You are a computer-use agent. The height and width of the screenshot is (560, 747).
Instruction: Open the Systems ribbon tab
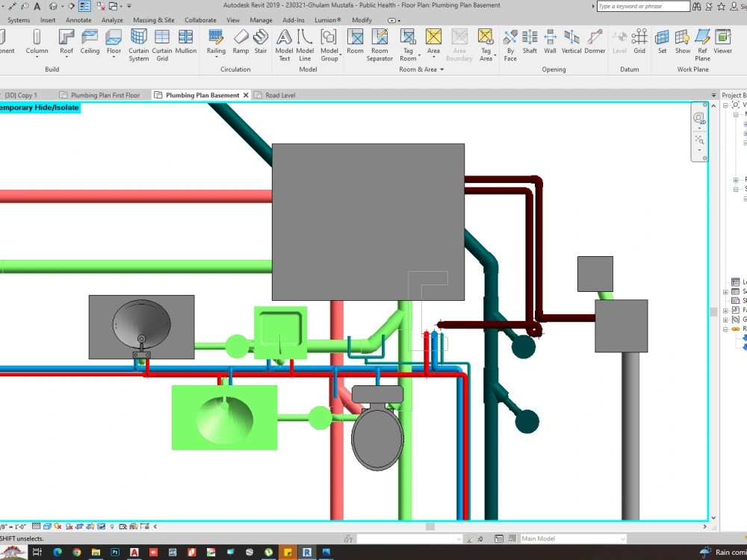(x=19, y=20)
